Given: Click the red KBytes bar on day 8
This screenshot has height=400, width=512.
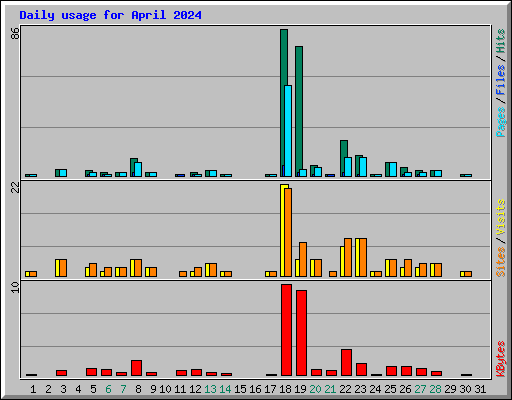Looking at the screenshot, I should pos(136,368).
